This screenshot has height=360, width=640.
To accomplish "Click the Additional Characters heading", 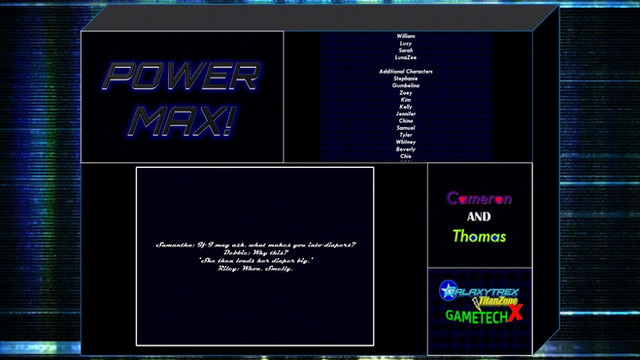I will tap(406, 71).
